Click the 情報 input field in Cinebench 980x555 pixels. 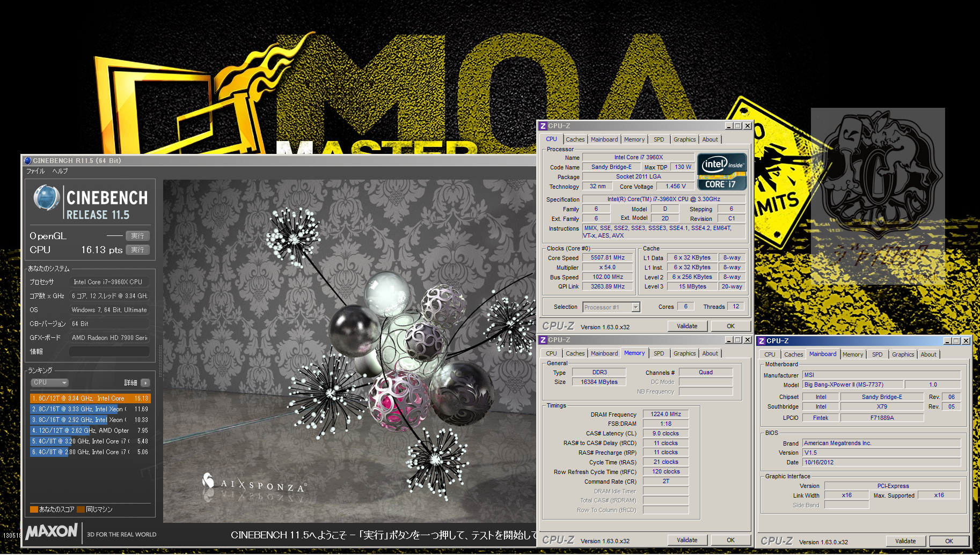tap(109, 352)
